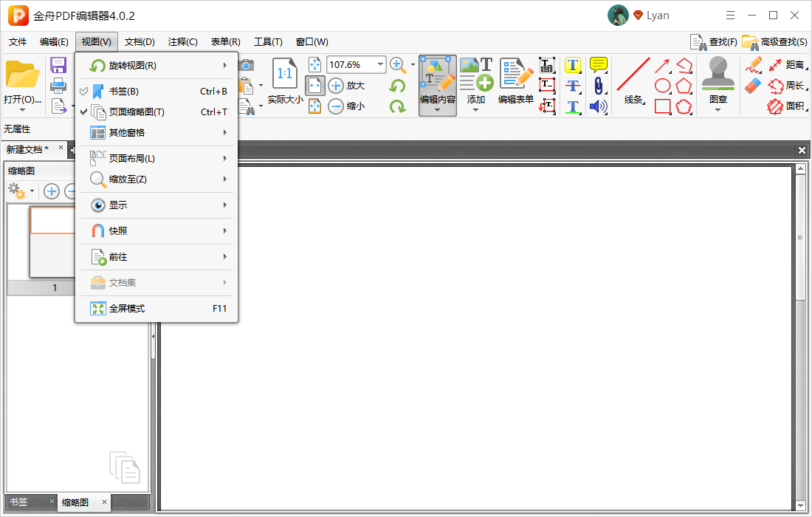The width and height of the screenshot is (812, 517).
Task: Open the 添加 dropdown menu
Action: pos(476,110)
